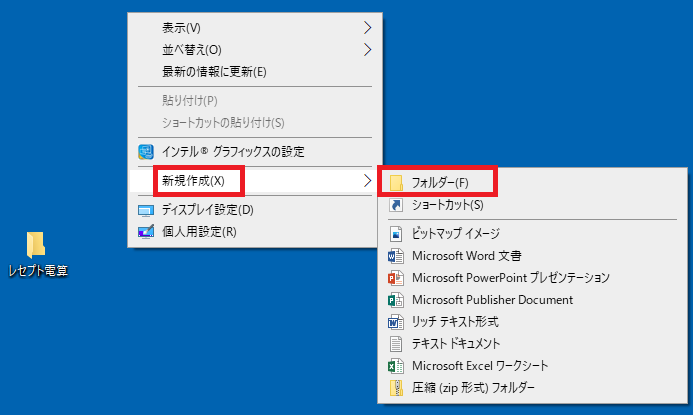
Task: Click the greyed 貼り付け(P) entry
Action: [x=255, y=101]
